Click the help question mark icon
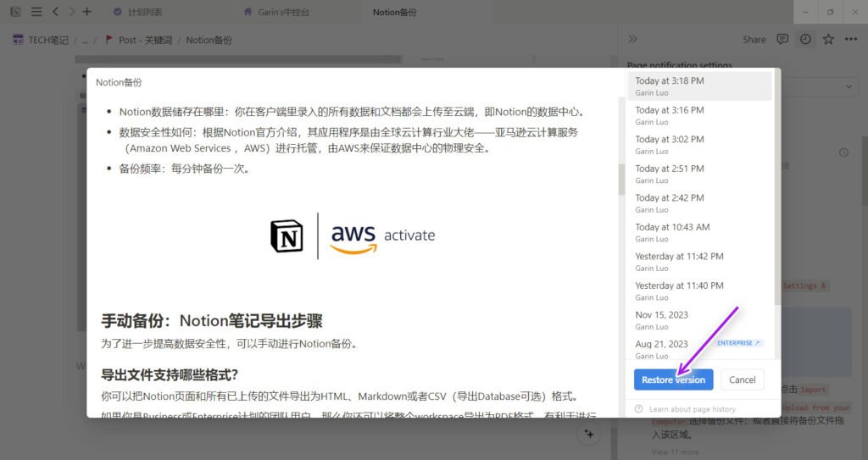The image size is (868, 460). pos(639,409)
